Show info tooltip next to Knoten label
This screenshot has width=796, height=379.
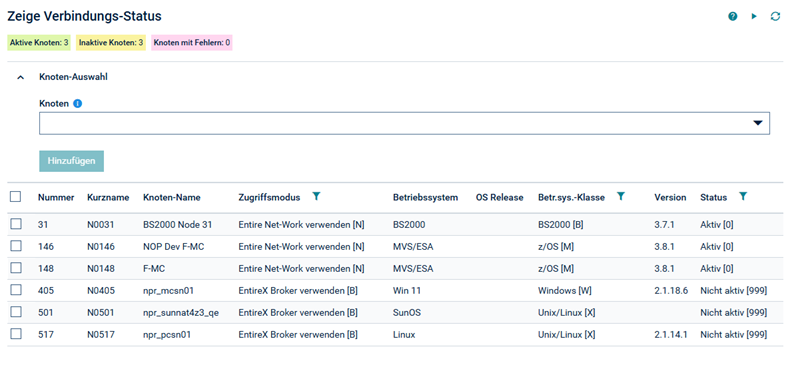[x=77, y=104]
